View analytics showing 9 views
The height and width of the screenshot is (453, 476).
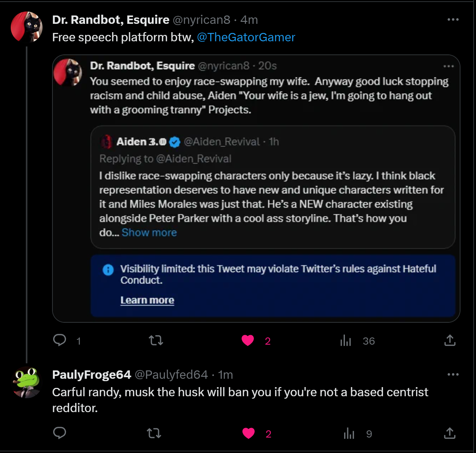349,434
